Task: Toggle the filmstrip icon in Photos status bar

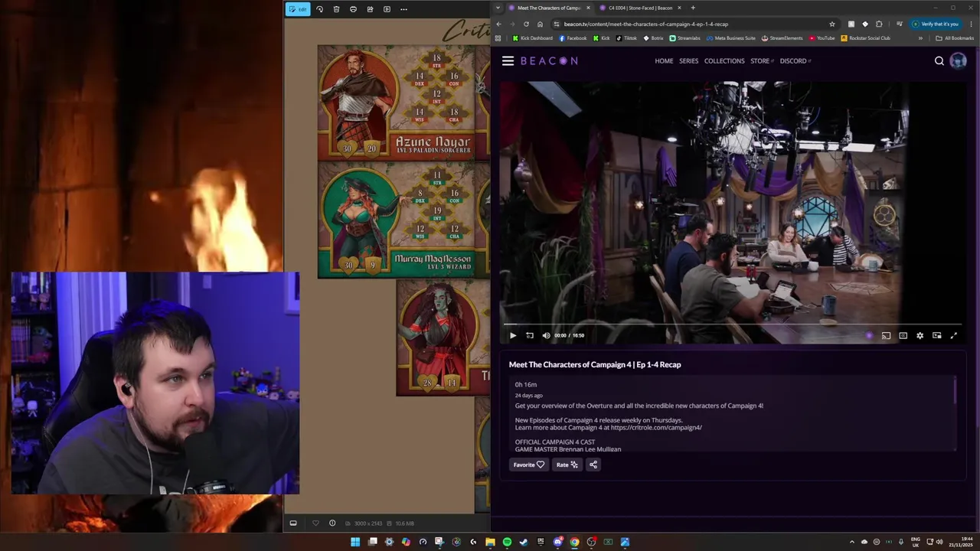Action: point(293,523)
